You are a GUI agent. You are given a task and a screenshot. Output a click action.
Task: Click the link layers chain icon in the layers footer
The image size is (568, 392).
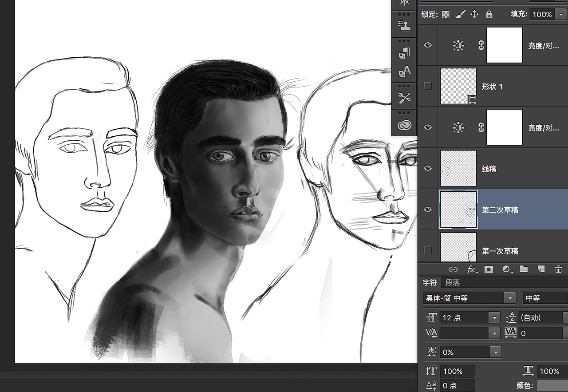[453, 269]
